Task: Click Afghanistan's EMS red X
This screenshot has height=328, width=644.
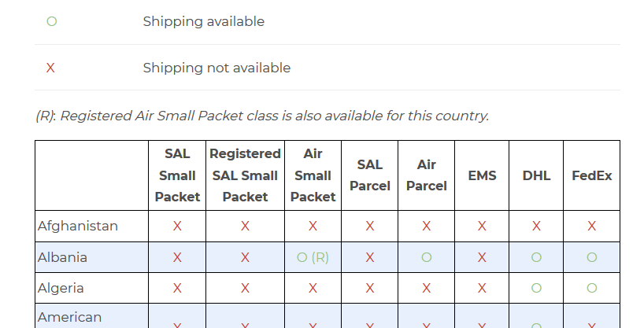Action: 482,227
